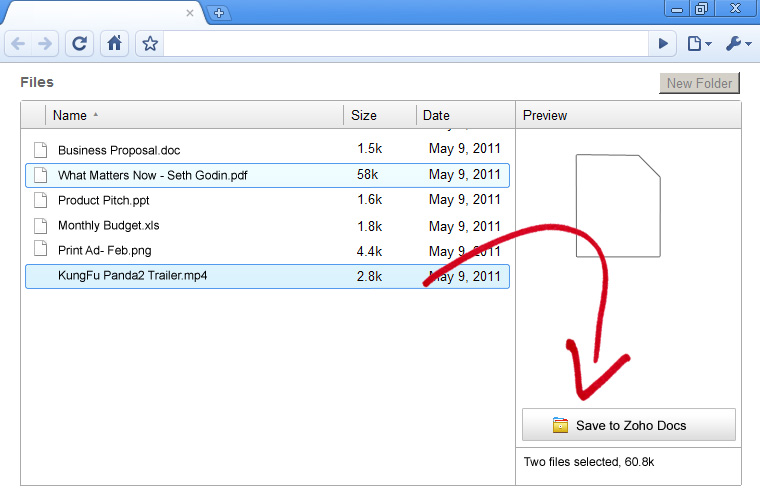
Task: Reload the page with the refresh icon
Action: 80,44
